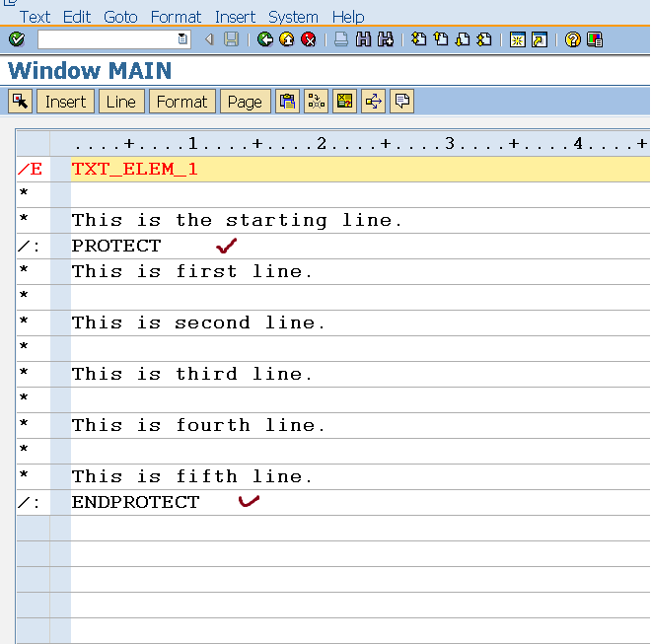Click the 'This is the starting line.' text
This screenshot has width=651, height=644.
[x=237, y=221]
